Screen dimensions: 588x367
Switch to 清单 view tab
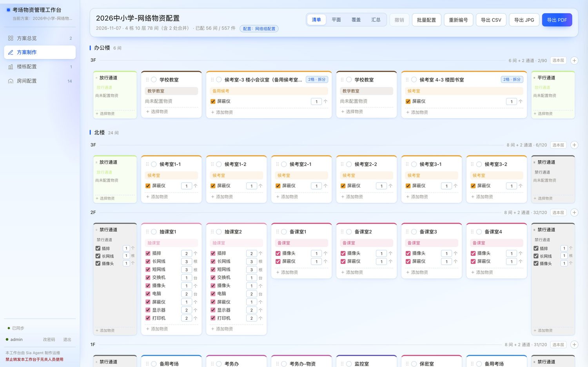click(x=316, y=20)
